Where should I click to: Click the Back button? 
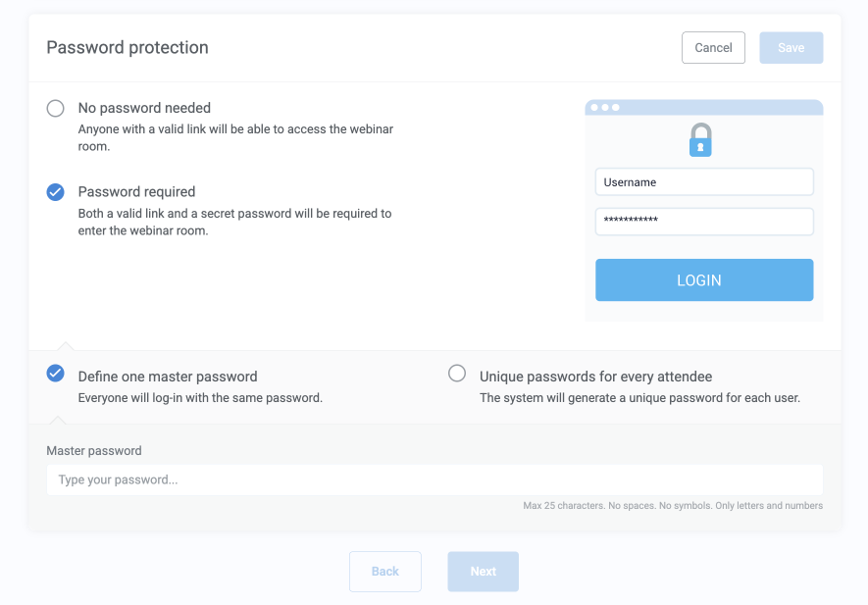click(384, 571)
